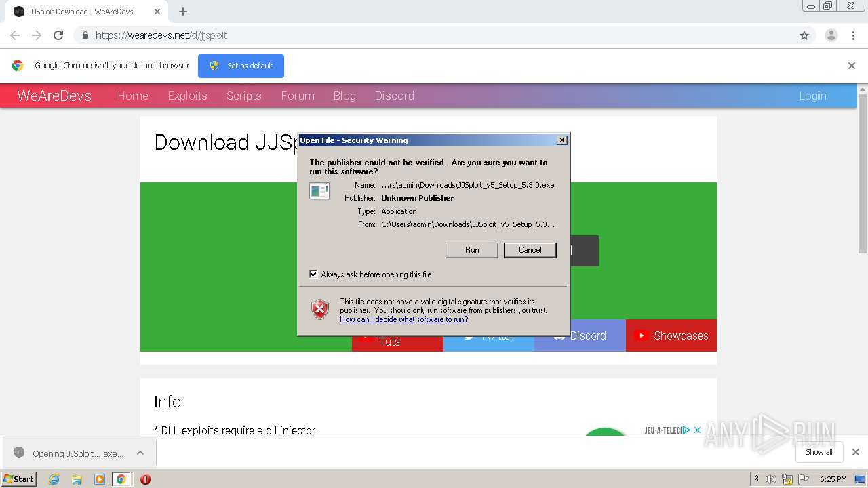Click the red shield warning icon
The height and width of the screenshot is (488, 868).
[320, 310]
